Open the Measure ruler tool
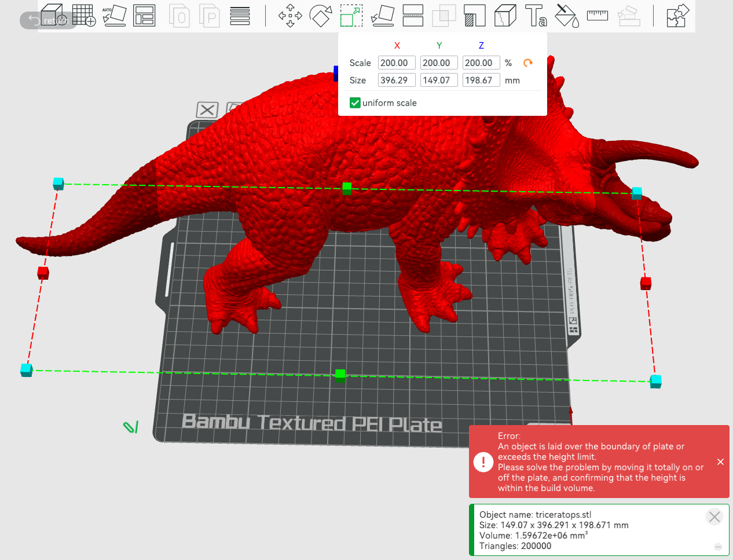The width and height of the screenshot is (733, 560). pyautogui.click(x=597, y=15)
